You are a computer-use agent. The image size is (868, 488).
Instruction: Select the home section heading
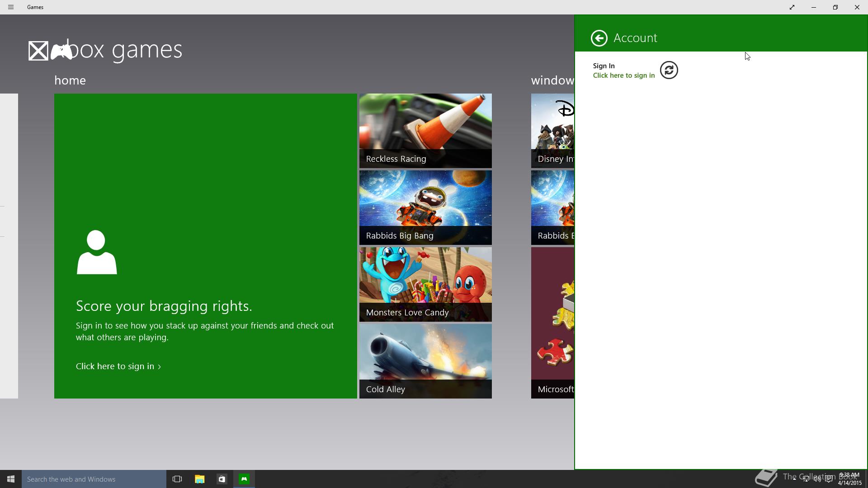[70, 80]
